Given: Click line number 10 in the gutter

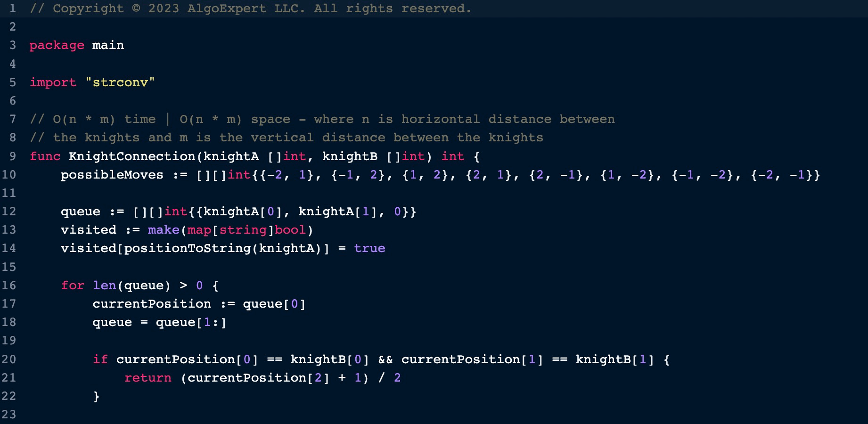Looking at the screenshot, I should point(8,175).
